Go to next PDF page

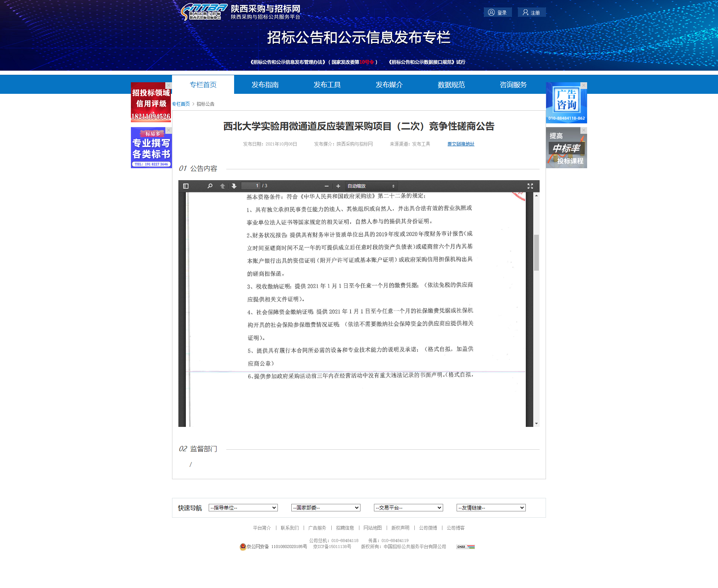coord(234,186)
